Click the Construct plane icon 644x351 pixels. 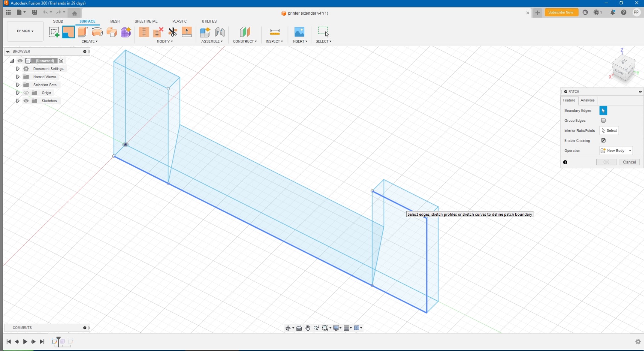coord(245,32)
